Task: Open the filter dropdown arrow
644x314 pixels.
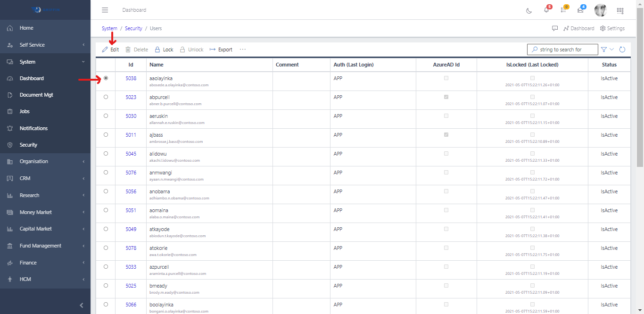Action: point(612,50)
